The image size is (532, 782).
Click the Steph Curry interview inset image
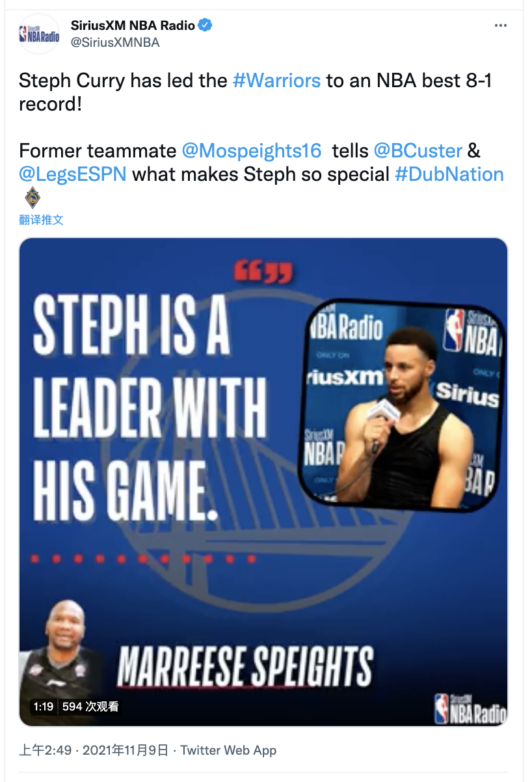click(402, 406)
